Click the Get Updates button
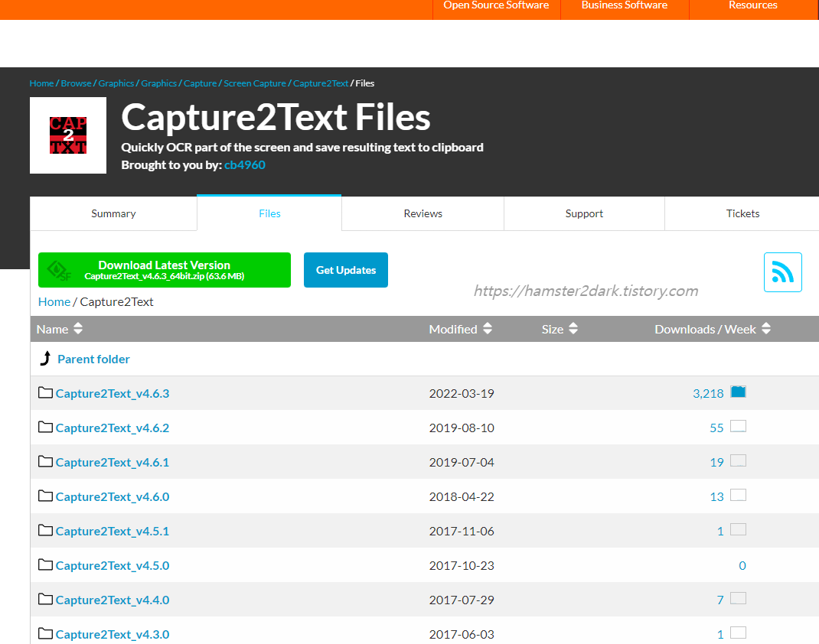The image size is (819, 644). coord(346,270)
